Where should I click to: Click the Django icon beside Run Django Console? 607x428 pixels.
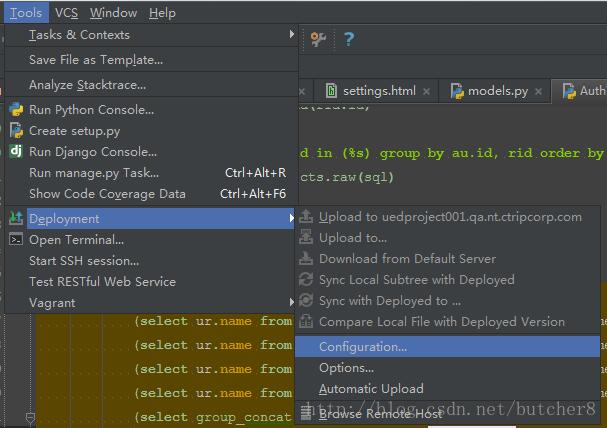(x=16, y=152)
